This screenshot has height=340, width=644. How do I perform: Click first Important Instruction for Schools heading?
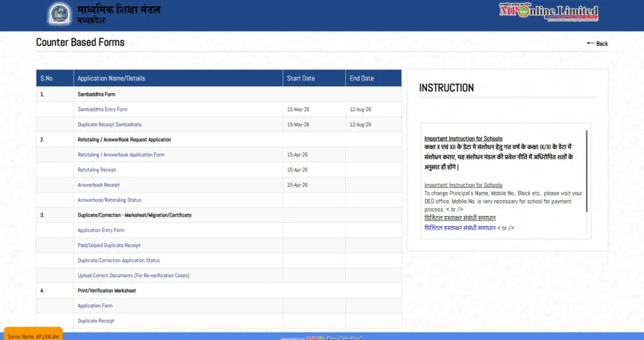coord(464,139)
